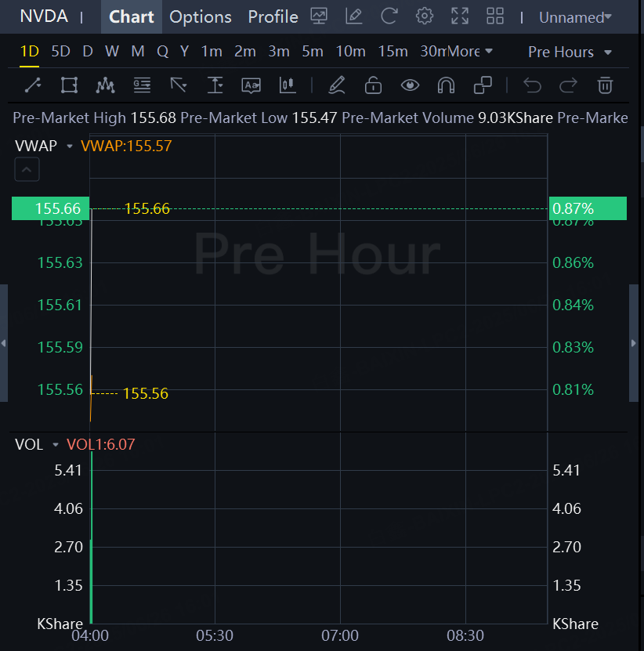The height and width of the screenshot is (651, 644).
Task: Delete all drawings with trash icon
Action: (x=605, y=85)
